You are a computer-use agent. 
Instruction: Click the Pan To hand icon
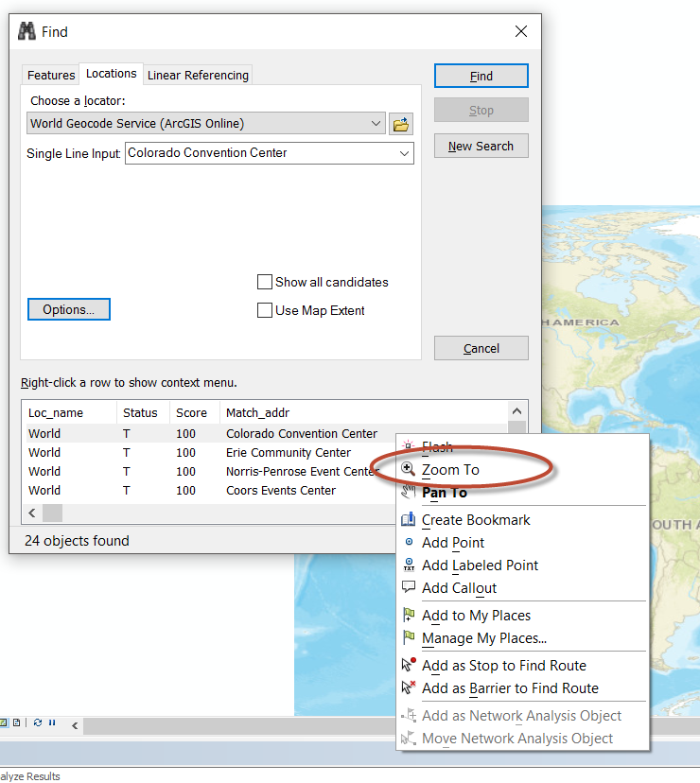(x=409, y=493)
